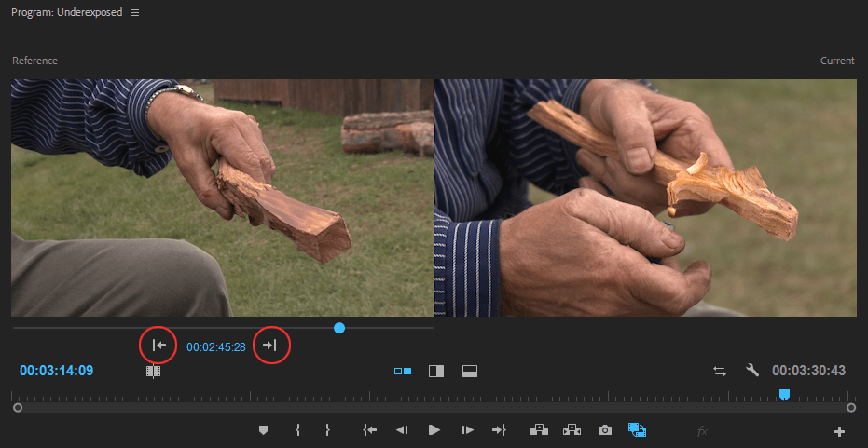Step back one frame
Image resolution: width=868 pixels, height=448 pixels.
coord(402,429)
